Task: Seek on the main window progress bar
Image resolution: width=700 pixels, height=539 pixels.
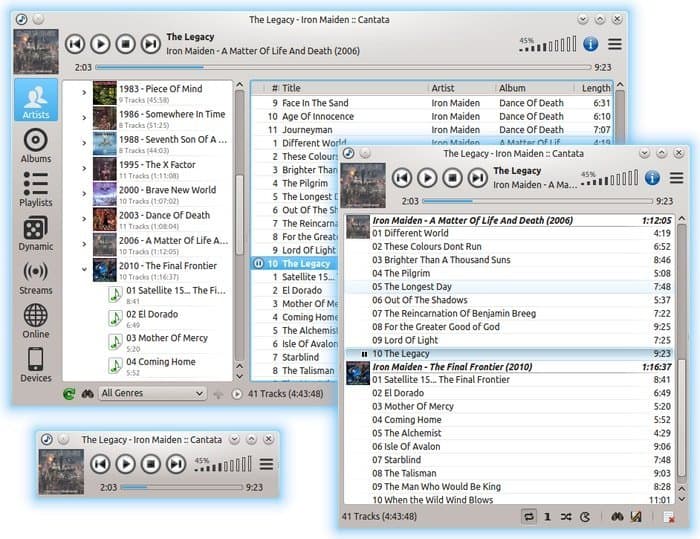Action: (343, 67)
